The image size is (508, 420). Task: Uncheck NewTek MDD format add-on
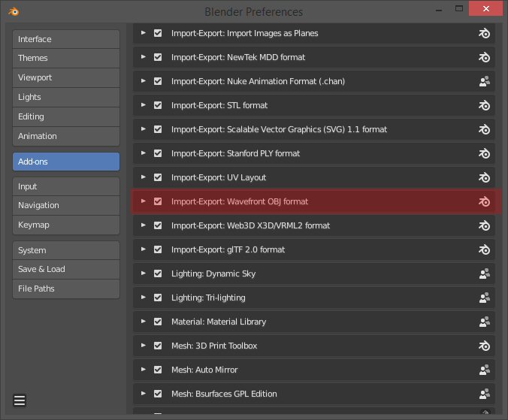(x=158, y=57)
